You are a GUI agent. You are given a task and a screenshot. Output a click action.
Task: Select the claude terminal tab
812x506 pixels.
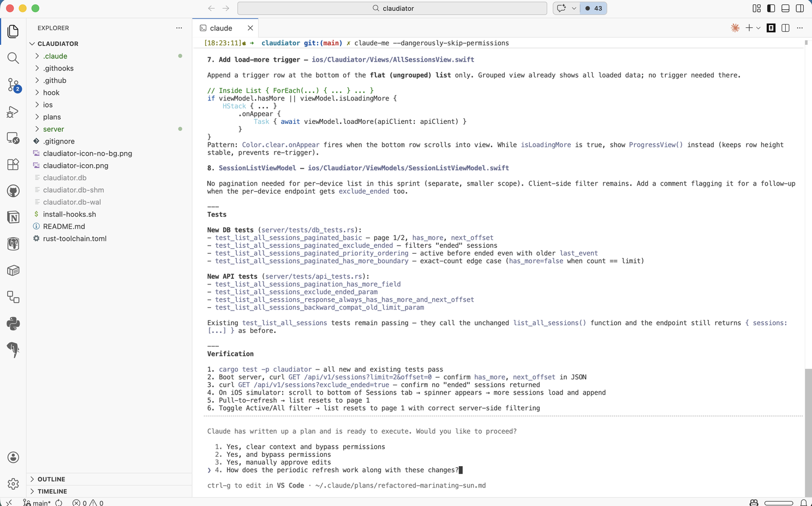[x=221, y=28]
